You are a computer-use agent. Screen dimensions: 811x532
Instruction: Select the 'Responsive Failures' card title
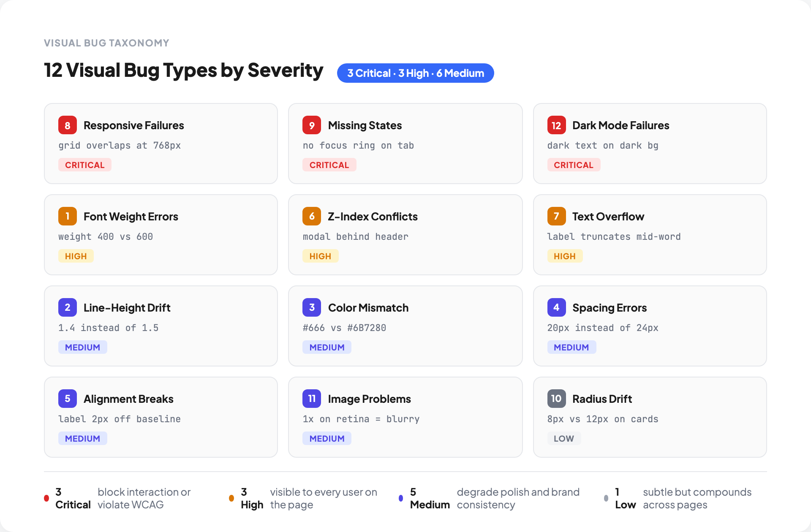tap(134, 125)
